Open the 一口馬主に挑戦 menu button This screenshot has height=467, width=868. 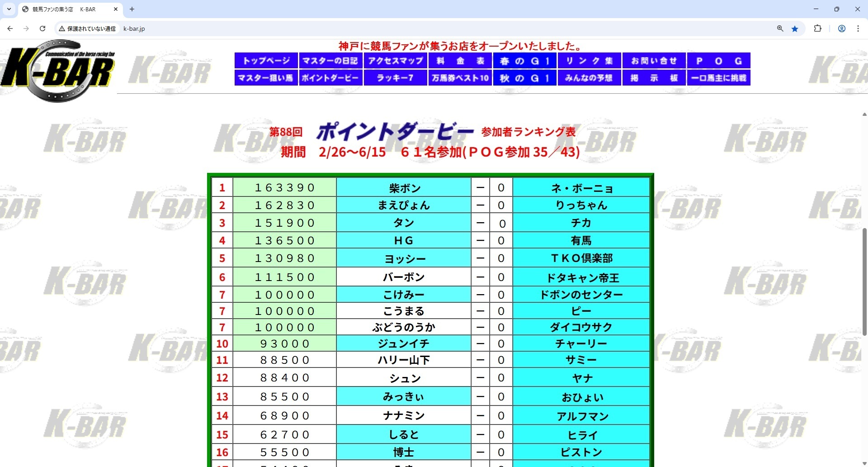(x=718, y=78)
